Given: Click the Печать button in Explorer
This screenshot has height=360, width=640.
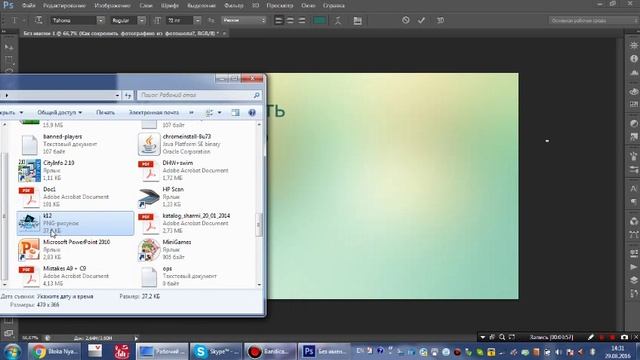Looking at the screenshot, I should (105, 112).
